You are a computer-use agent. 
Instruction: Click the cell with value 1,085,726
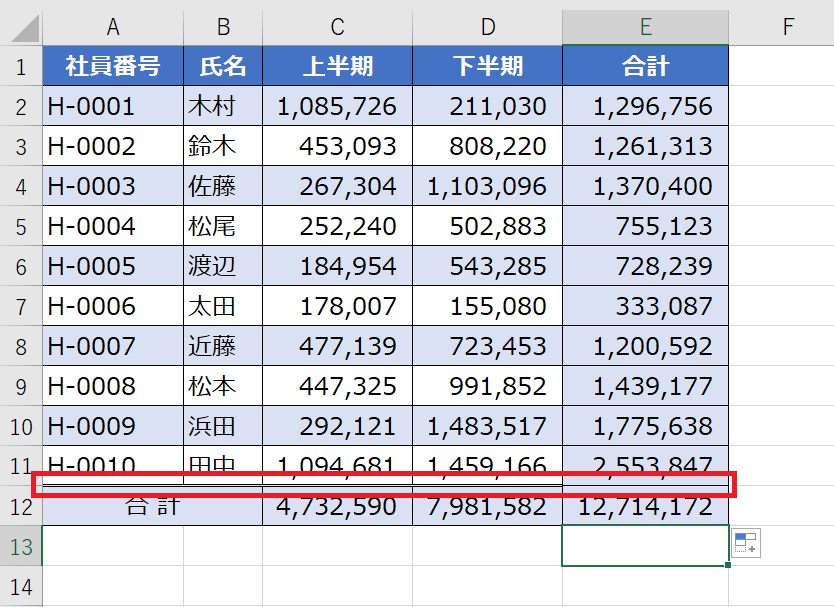pyautogui.click(x=337, y=106)
